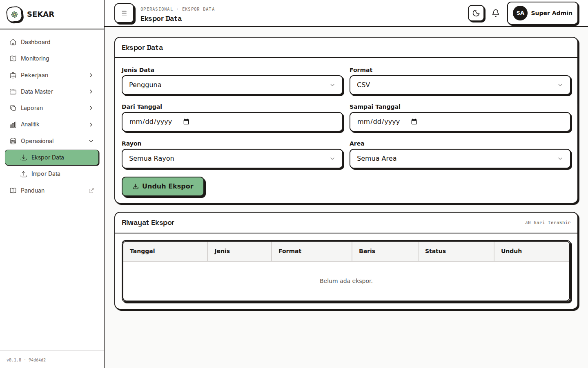This screenshot has height=368, width=588.
Task: Click the 'Belum ada ekspor.' message
Action: point(346,281)
